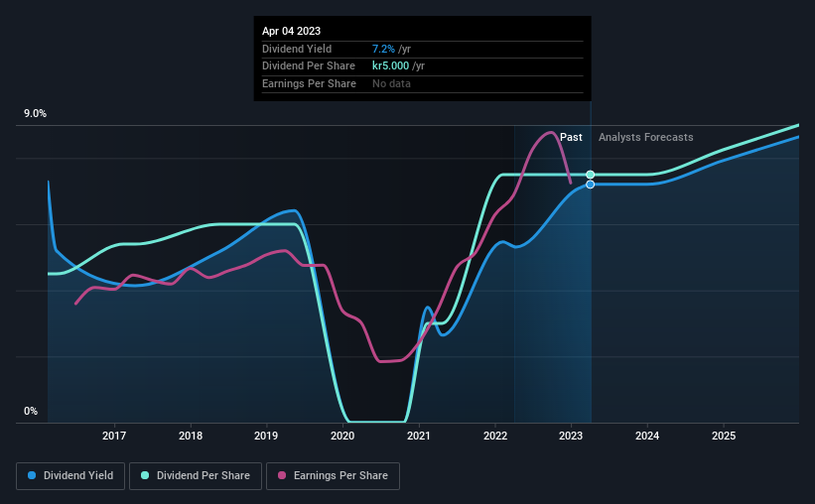
Task: Click the 0% y-axis label
Action: [x=31, y=411]
